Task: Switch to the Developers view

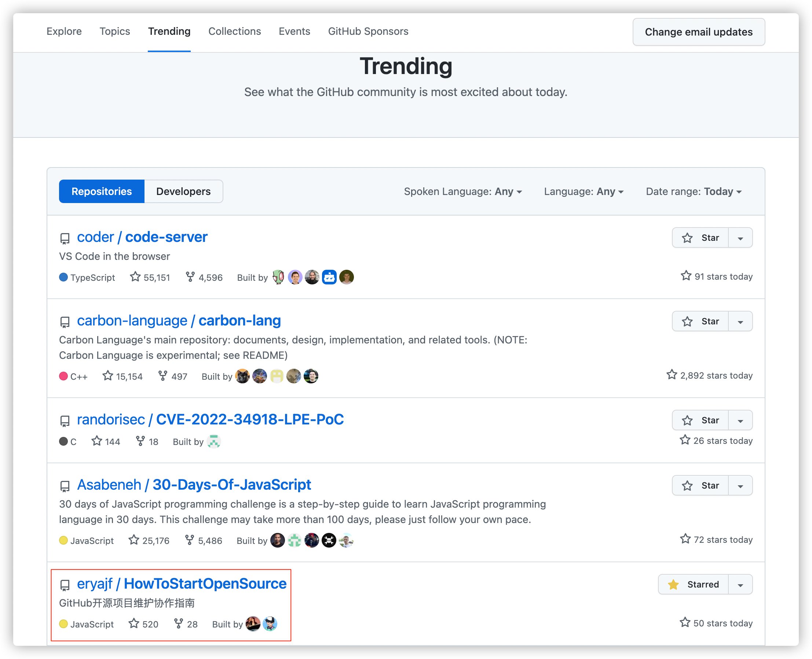Action: pos(183,191)
